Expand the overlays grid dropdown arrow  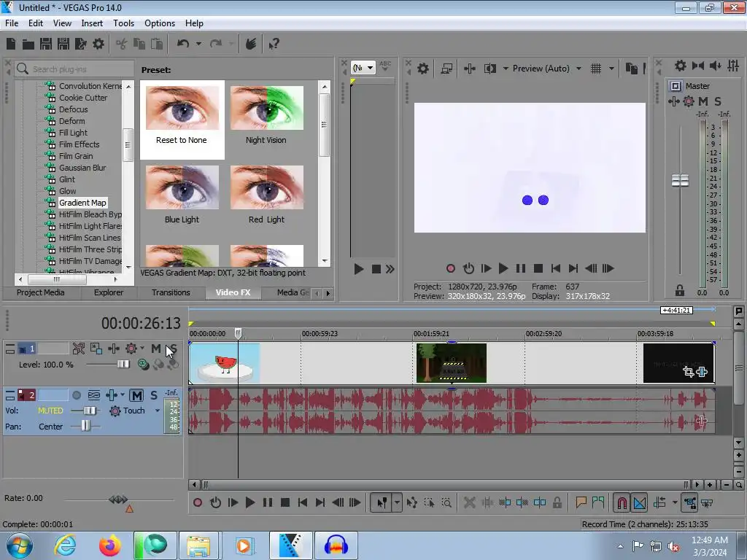611,69
